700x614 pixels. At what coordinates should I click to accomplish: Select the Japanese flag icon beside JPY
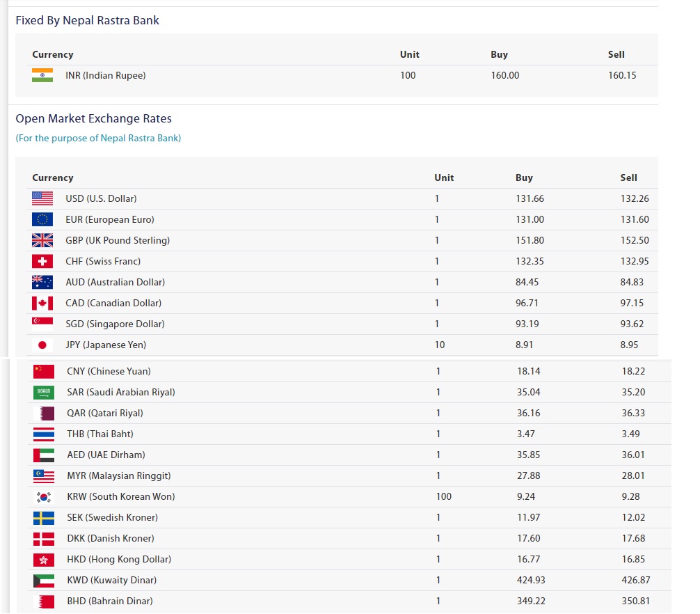[x=42, y=345]
